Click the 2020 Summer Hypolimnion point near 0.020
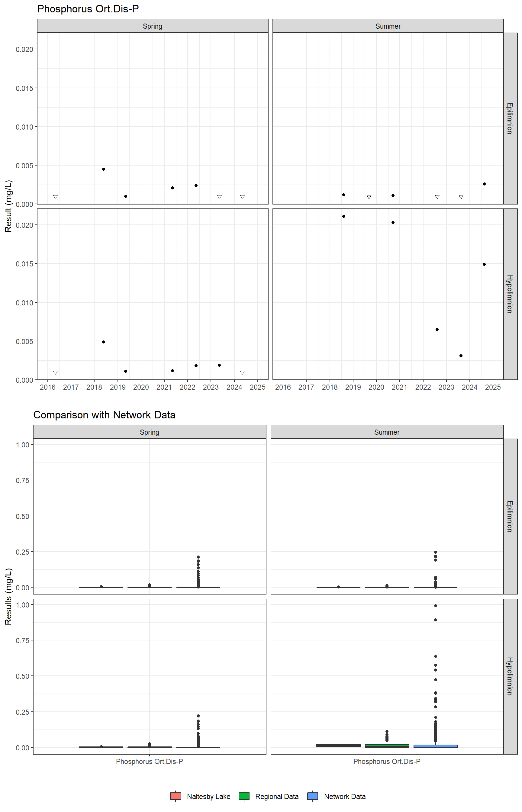522x812 pixels. click(393, 222)
